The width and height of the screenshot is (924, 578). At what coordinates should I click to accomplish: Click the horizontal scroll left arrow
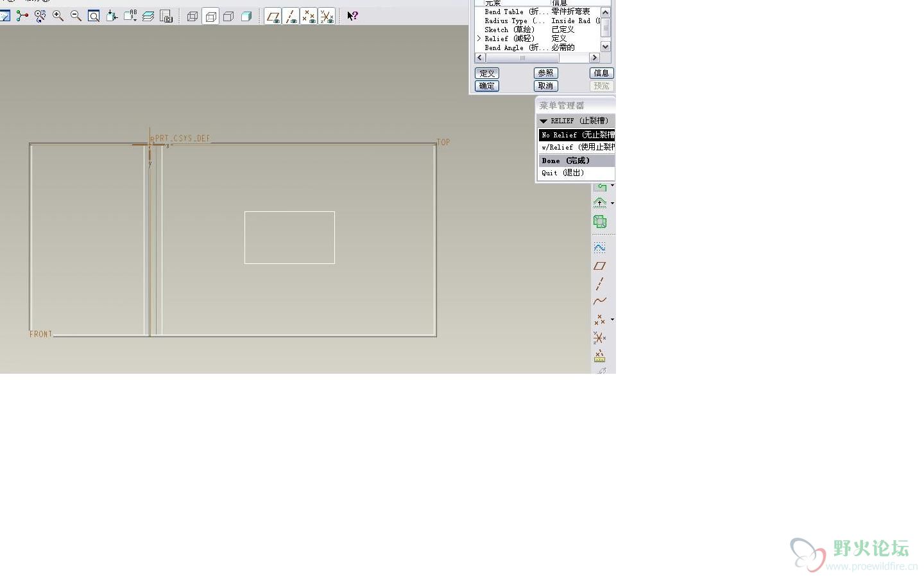(480, 58)
